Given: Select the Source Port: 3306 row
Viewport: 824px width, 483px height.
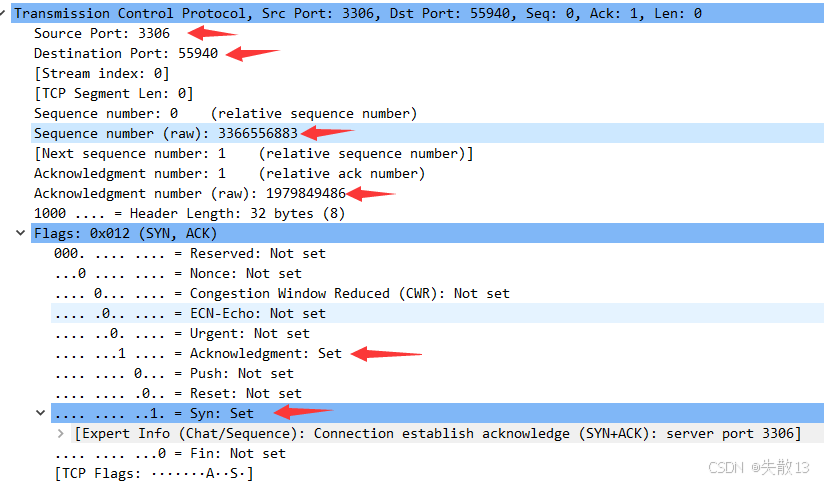Looking at the screenshot, I should [102, 33].
